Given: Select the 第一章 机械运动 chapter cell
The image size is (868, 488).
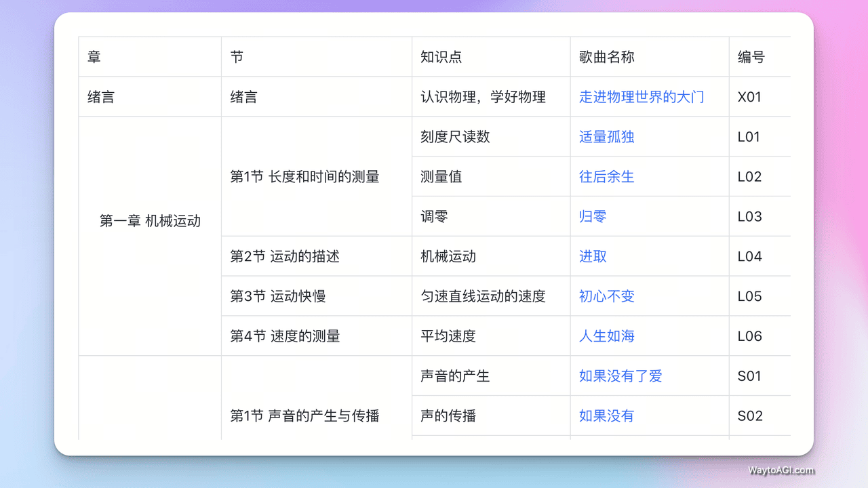Looking at the screenshot, I should tap(150, 221).
